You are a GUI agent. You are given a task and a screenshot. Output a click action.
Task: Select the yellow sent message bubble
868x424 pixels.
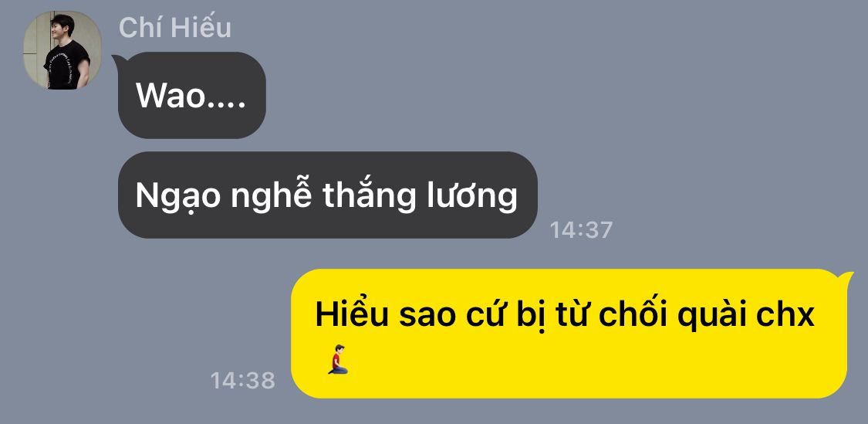click(569, 334)
